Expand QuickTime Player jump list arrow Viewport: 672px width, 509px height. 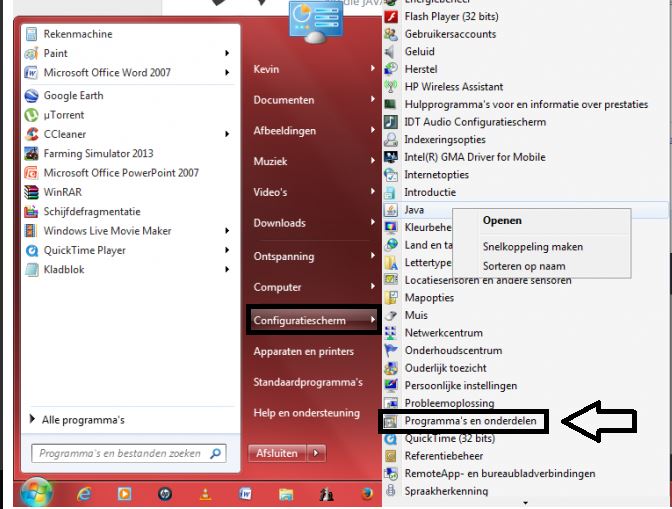point(227,250)
